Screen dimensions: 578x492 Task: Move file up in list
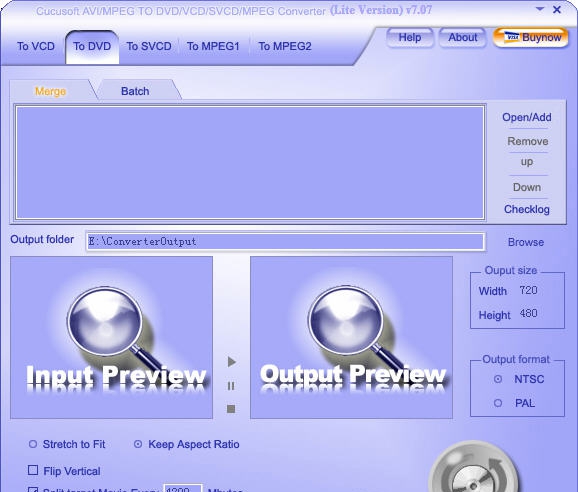[527, 162]
